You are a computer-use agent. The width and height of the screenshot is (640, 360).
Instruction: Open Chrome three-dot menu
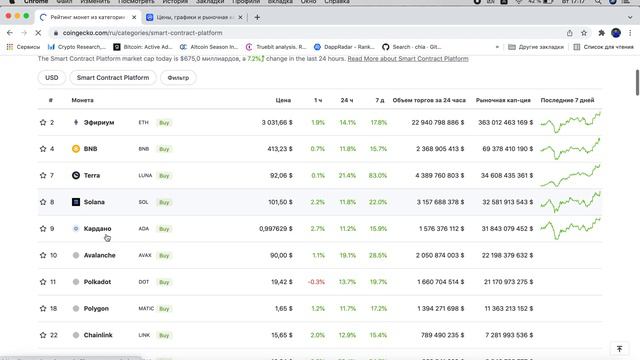click(x=630, y=33)
